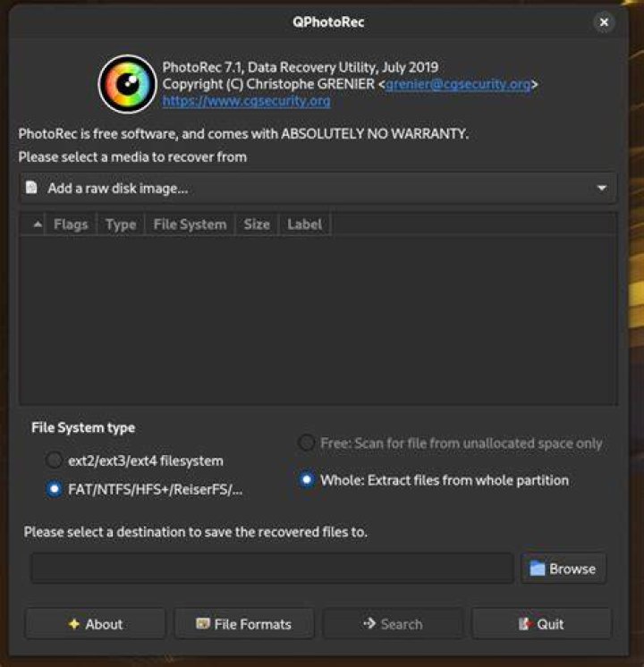Screen dimensions: 644x667
Task: Sort by Type column header
Action: click(121, 224)
